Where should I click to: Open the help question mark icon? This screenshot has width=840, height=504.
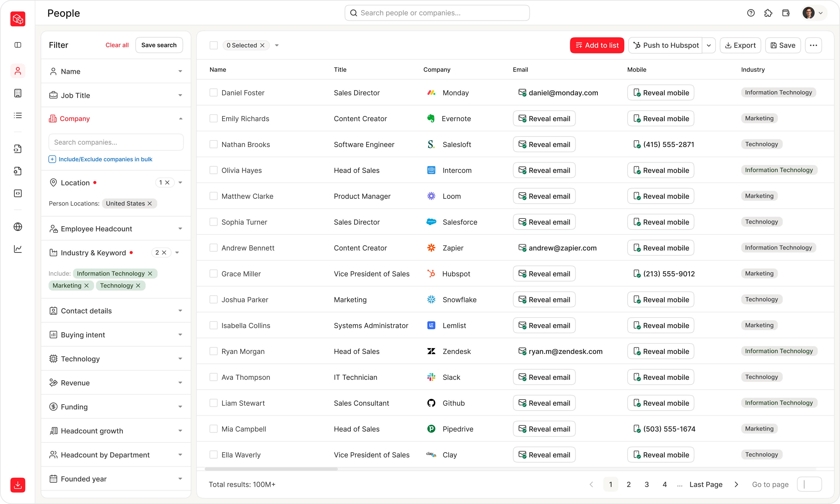pyautogui.click(x=751, y=13)
